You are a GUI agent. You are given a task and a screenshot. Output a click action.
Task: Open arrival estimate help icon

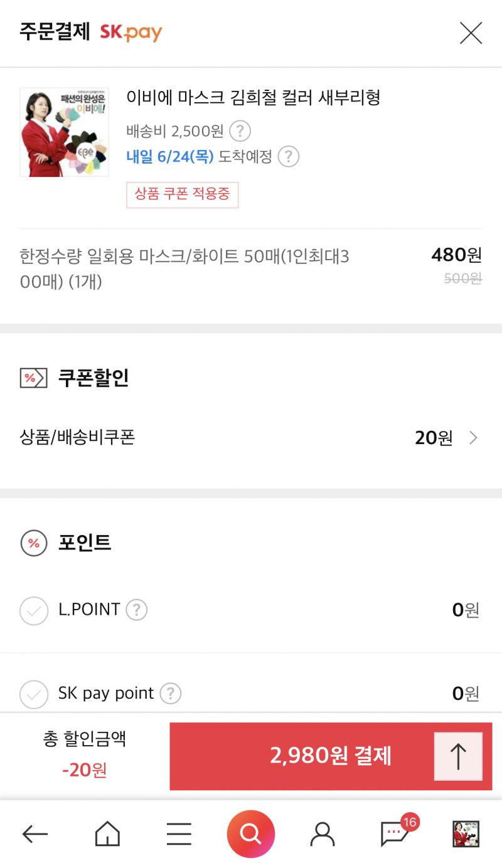(x=288, y=156)
